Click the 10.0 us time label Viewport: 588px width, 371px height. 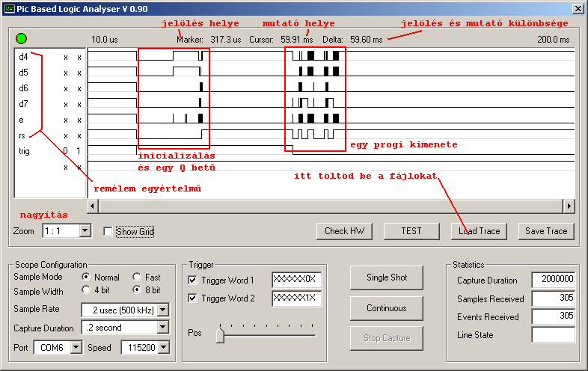tap(104, 40)
